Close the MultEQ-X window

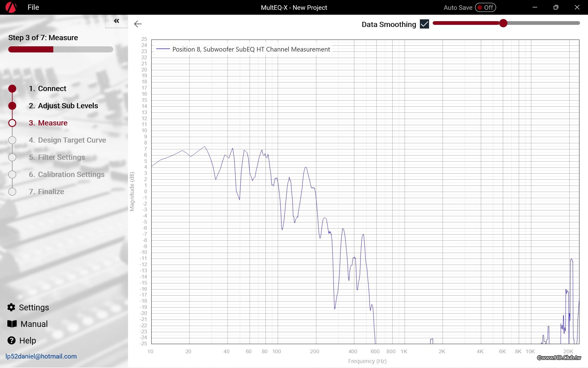577,7
